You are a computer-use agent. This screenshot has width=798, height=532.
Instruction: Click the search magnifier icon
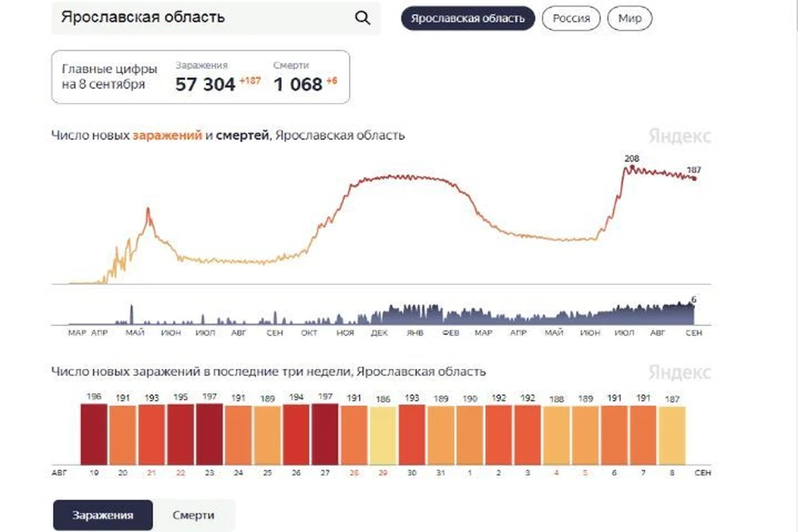362,17
